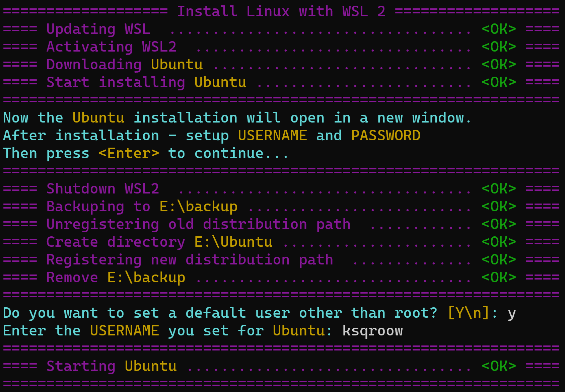Click the entered username 'ksqroow'

tap(372, 331)
